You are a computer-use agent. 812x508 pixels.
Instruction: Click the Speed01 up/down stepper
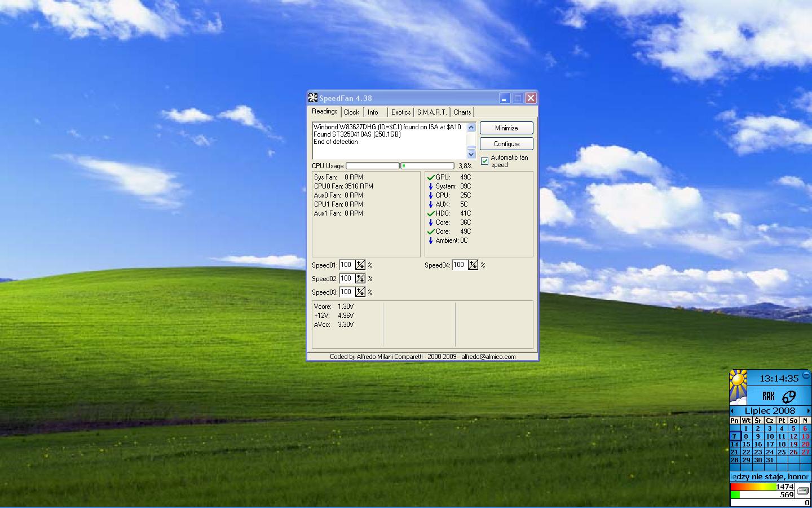click(x=360, y=265)
